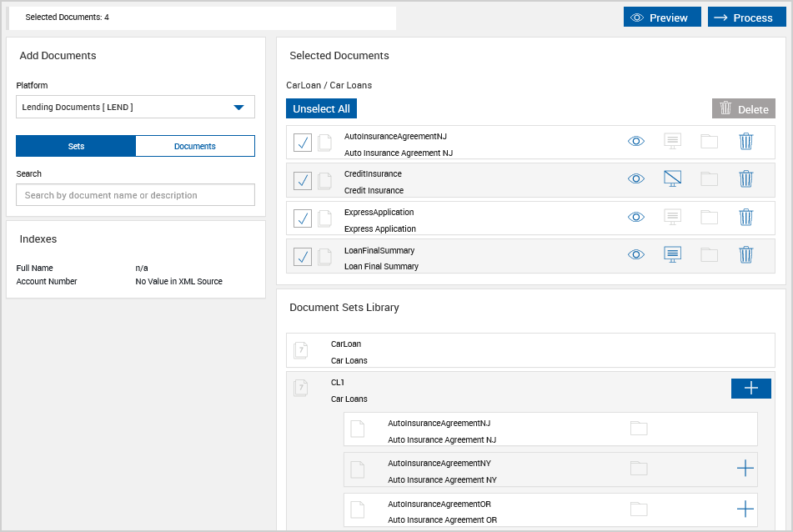Click 'No Value in XML Source' text
793x532 pixels.
(x=179, y=281)
